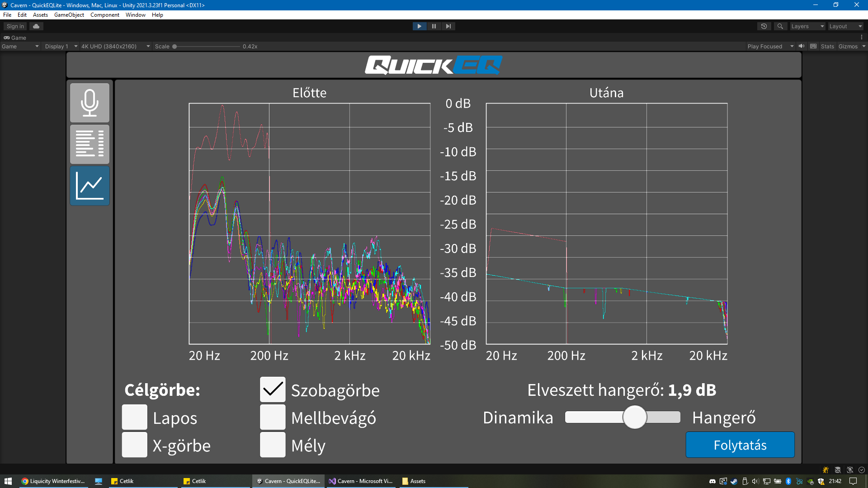868x488 pixels.
Task: Open Game tab kebab menu
Action: [x=862, y=38]
